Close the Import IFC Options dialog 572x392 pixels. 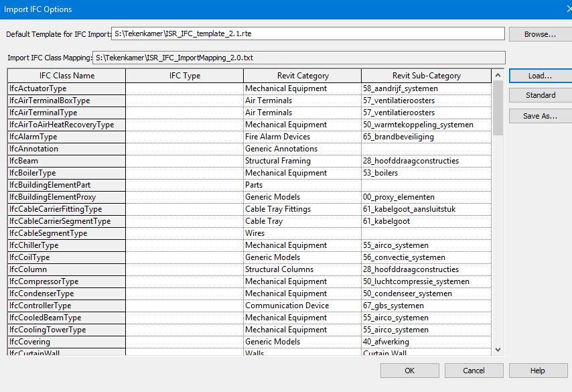pyautogui.click(x=569, y=9)
